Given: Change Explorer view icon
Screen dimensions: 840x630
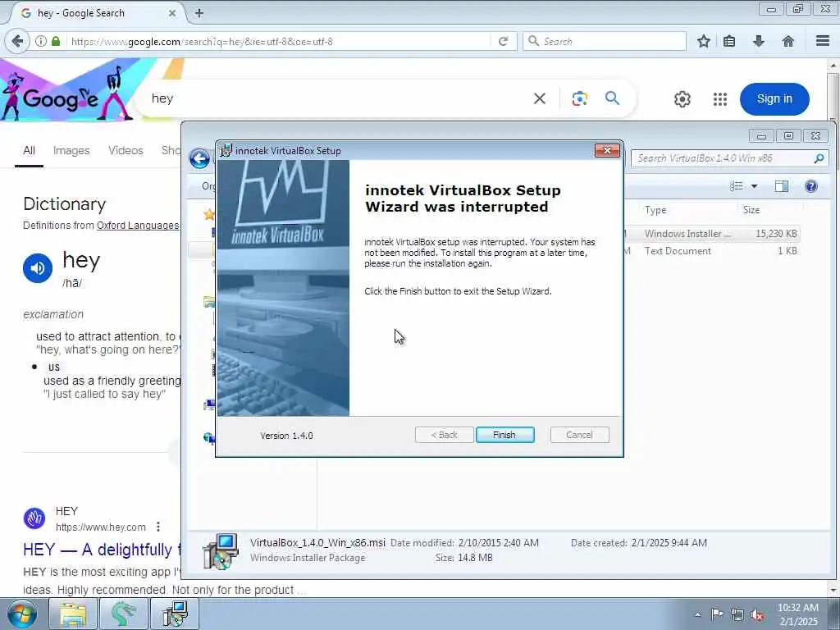Looking at the screenshot, I should (x=737, y=186).
